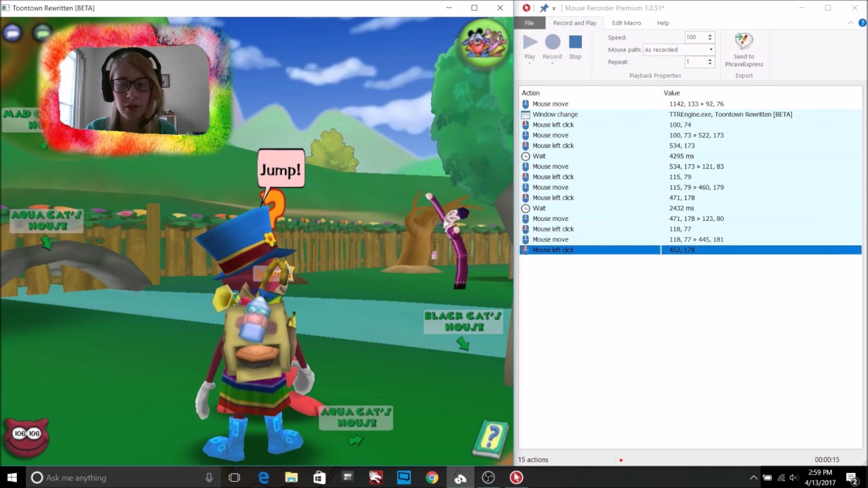Viewport: 868px width, 488px height.
Task: Select Mouse move 1142, 133 » 92, 76 row
Action: pos(690,104)
